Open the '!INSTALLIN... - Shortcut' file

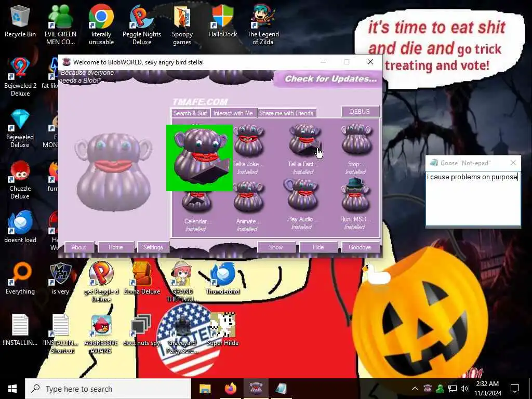[60, 334]
